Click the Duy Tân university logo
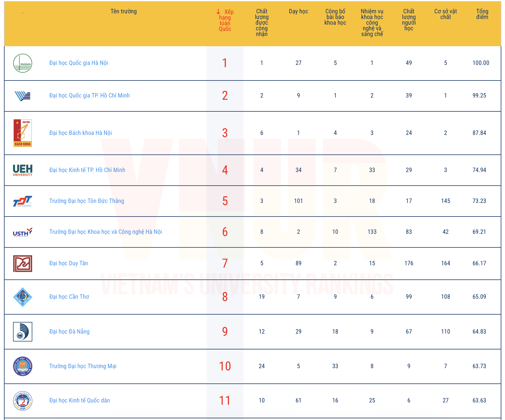Screen dimensions: 505x420 23,264
